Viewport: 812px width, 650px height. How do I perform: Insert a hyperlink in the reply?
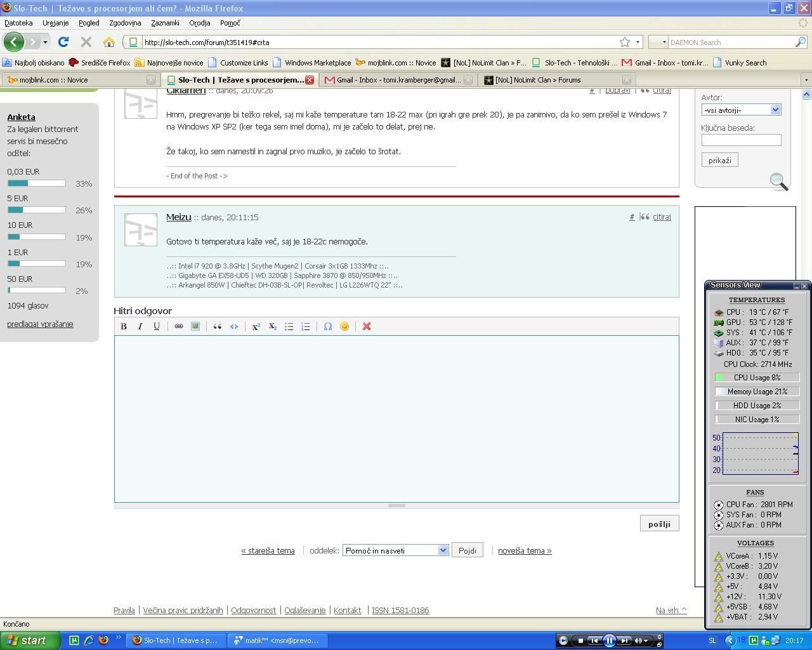[179, 326]
